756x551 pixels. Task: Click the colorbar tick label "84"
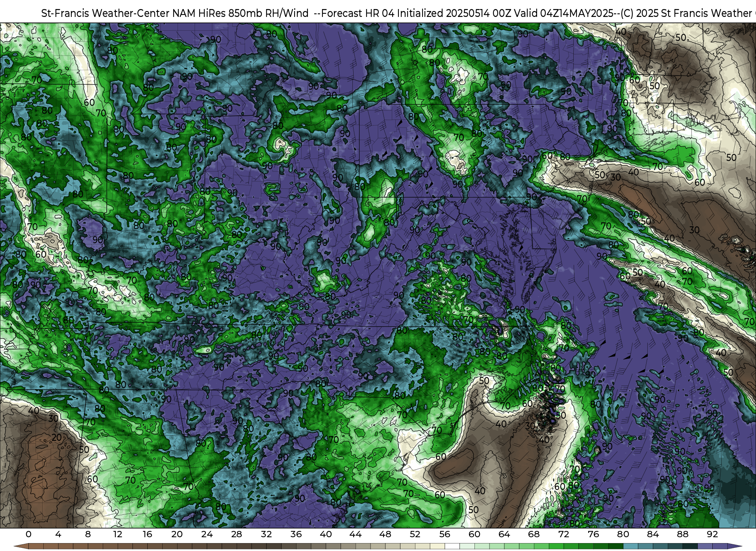(653, 534)
